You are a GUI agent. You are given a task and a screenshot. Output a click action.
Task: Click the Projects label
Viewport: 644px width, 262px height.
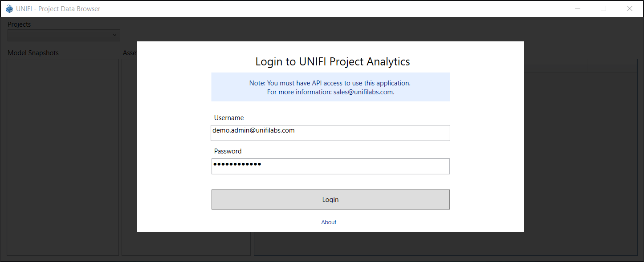pyautogui.click(x=19, y=24)
